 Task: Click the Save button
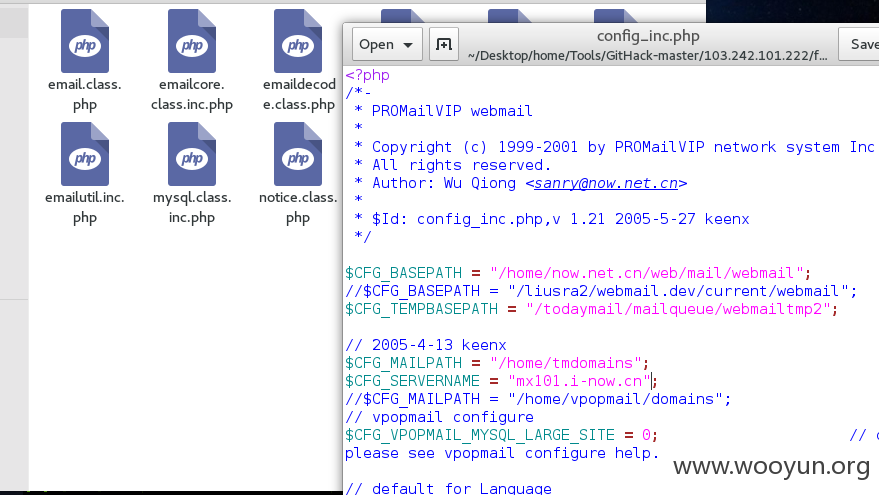tap(859, 44)
